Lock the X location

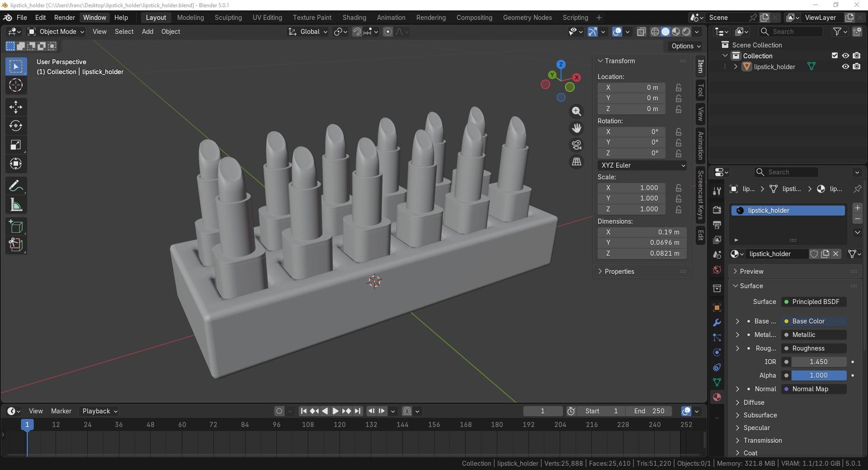pos(679,88)
